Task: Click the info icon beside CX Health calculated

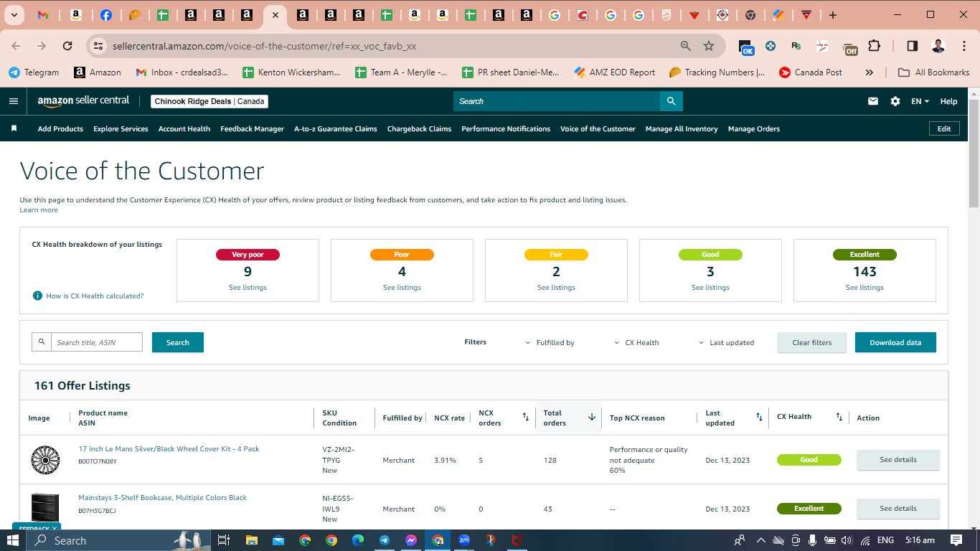Action: [37, 296]
